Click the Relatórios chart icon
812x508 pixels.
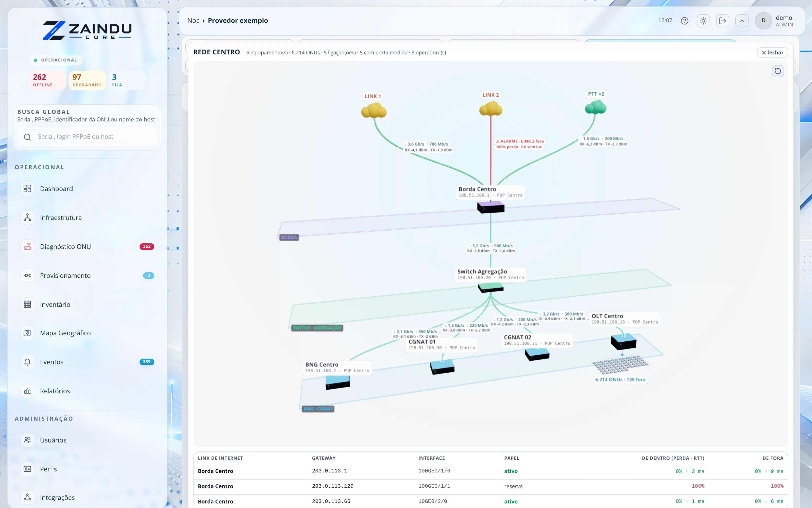27,391
